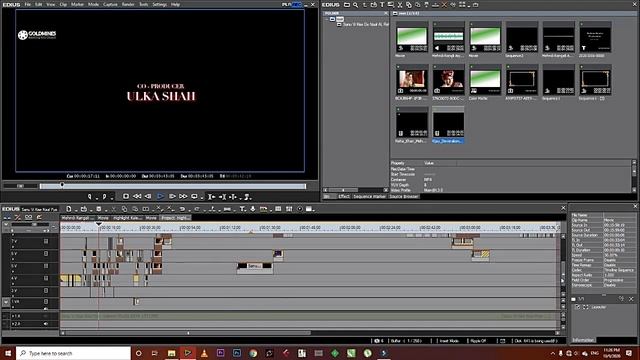The height and width of the screenshot is (360, 640).
Task: Click the View mode icon in bin toolbar
Action: tap(462, 5)
